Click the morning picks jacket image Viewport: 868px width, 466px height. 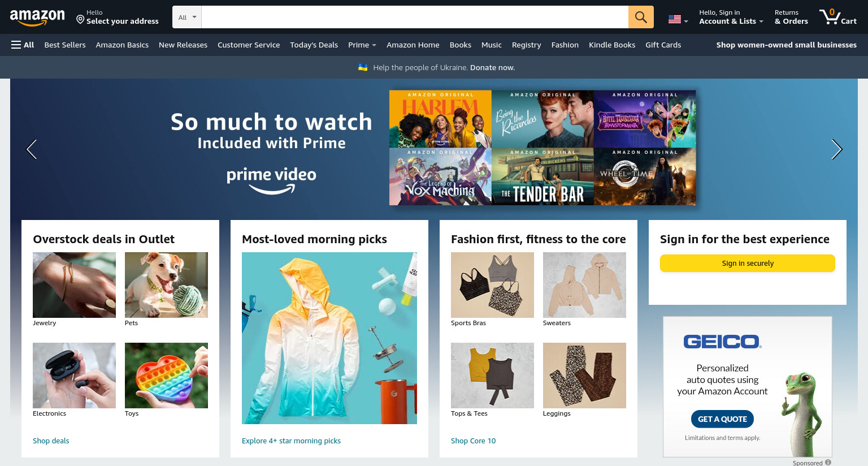pos(329,338)
